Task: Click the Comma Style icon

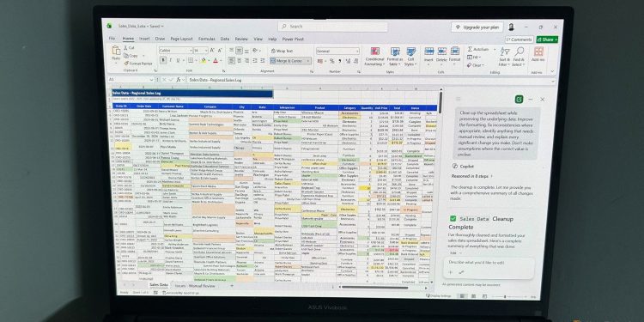Action: pos(340,61)
